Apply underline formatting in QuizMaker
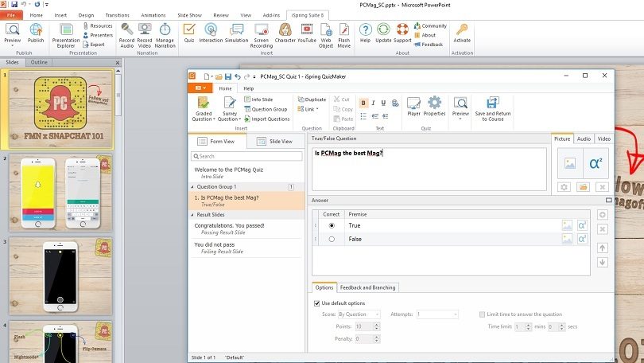 pyautogui.click(x=383, y=103)
